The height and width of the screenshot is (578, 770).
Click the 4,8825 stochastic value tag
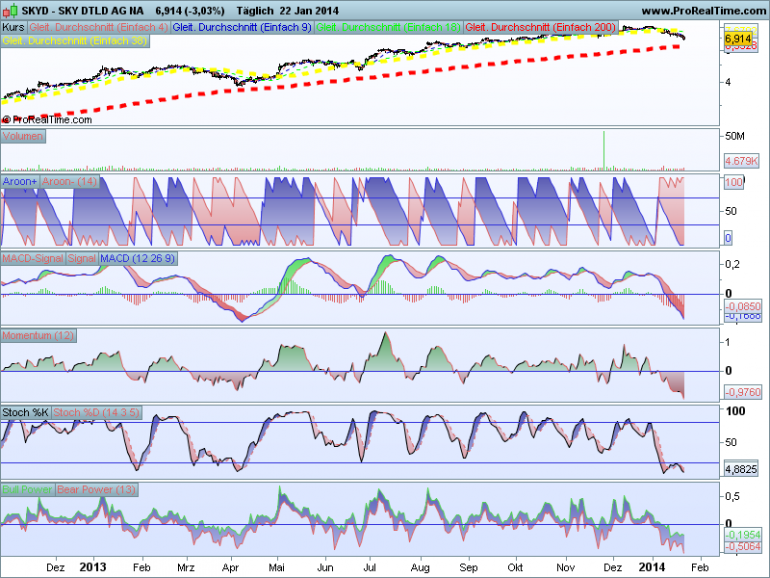(x=742, y=469)
